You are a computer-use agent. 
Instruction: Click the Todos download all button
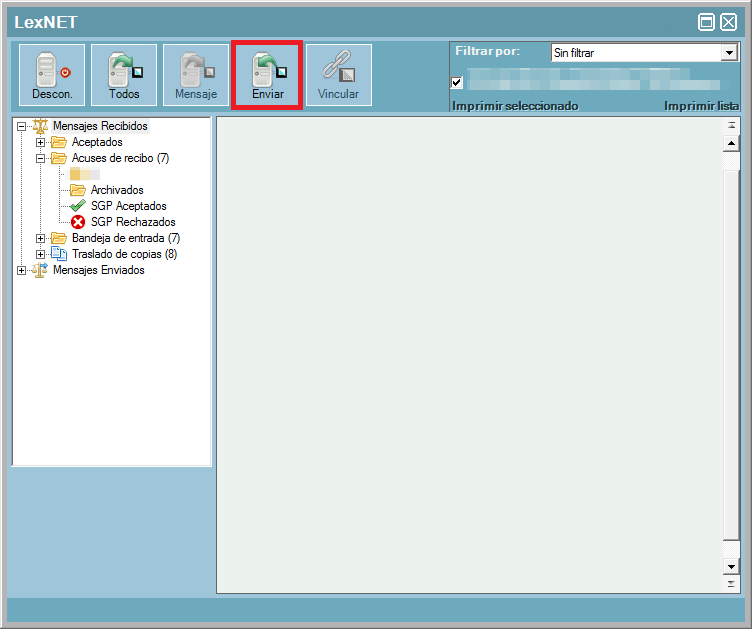[124, 75]
